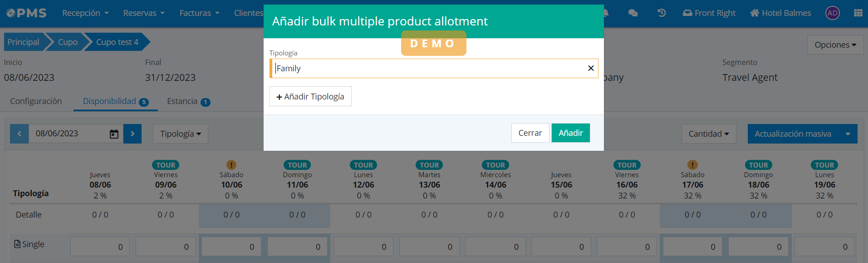This screenshot has width=868, height=263.
Task: Open the chat messages icon
Action: [x=633, y=13]
